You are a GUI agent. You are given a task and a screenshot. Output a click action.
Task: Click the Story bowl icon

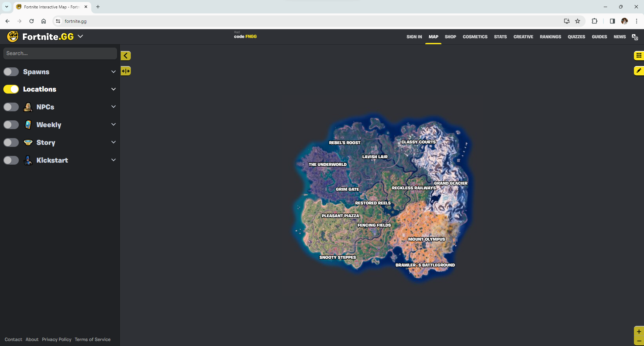pos(28,142)
